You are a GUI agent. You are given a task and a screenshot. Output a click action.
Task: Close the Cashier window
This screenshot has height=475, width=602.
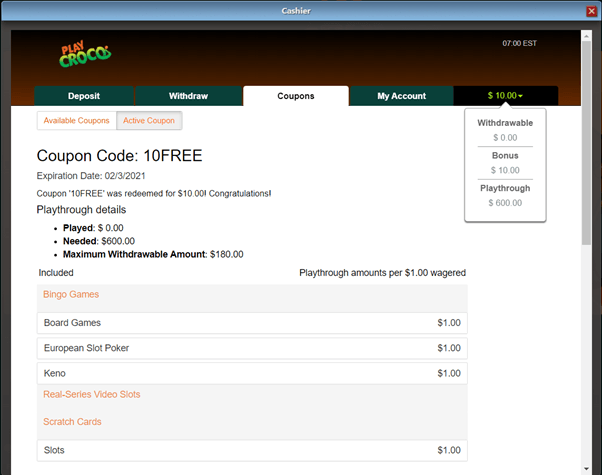[591, 10]
